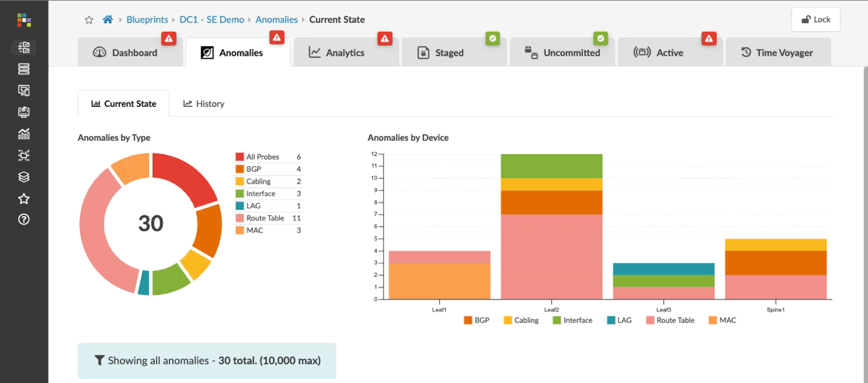Click the Help question mark icon

24,220
